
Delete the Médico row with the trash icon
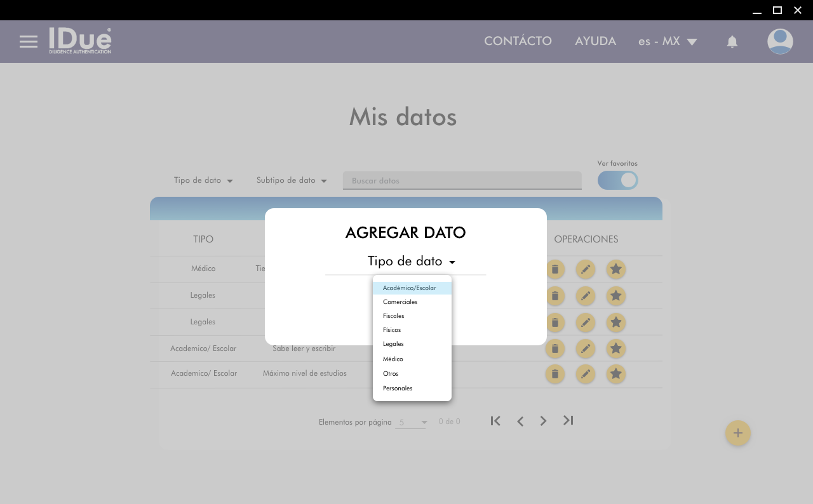(554, 269)
